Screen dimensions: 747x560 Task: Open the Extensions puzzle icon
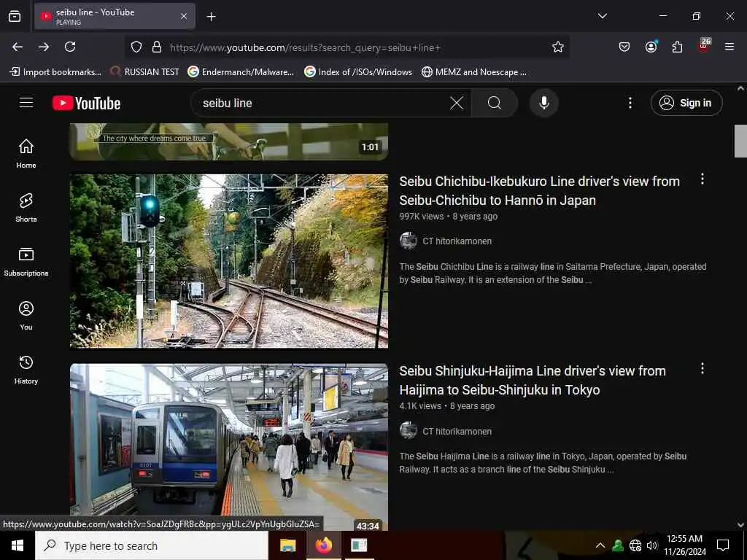tap(677, 47)
